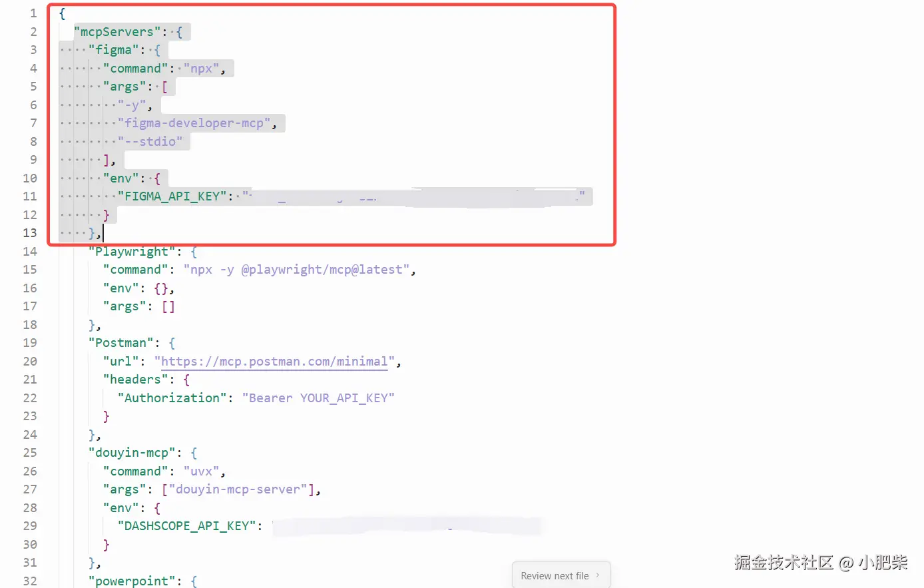Click the "args" key on line 17
This screenshot has width=924, height=588.
tap(124, 306)
